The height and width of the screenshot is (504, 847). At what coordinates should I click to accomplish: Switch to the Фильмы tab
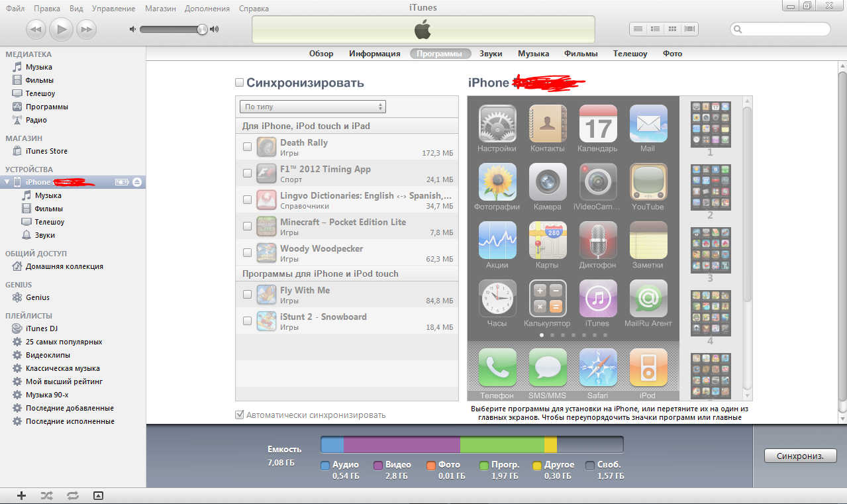pyautogui.click(x=581, y=54)
